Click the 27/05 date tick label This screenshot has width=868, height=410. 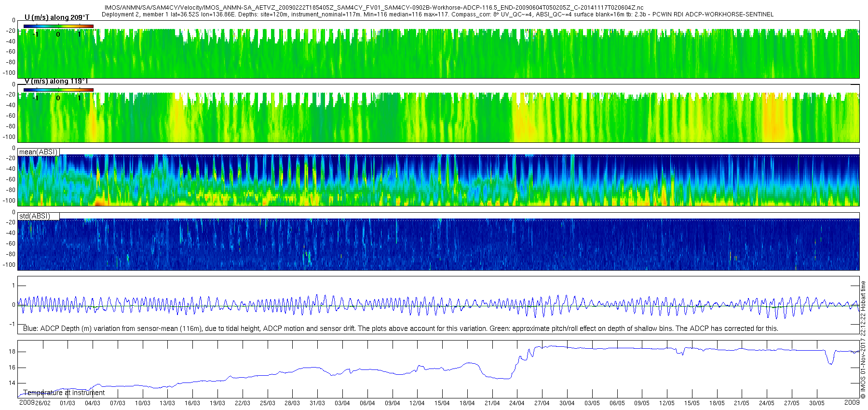point(792,403)
